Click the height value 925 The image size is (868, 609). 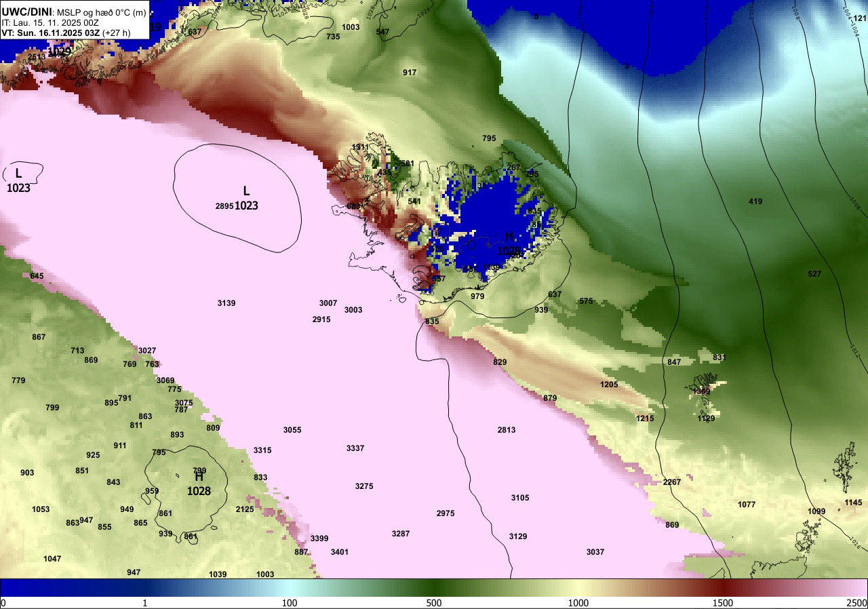tap(93, 455)
